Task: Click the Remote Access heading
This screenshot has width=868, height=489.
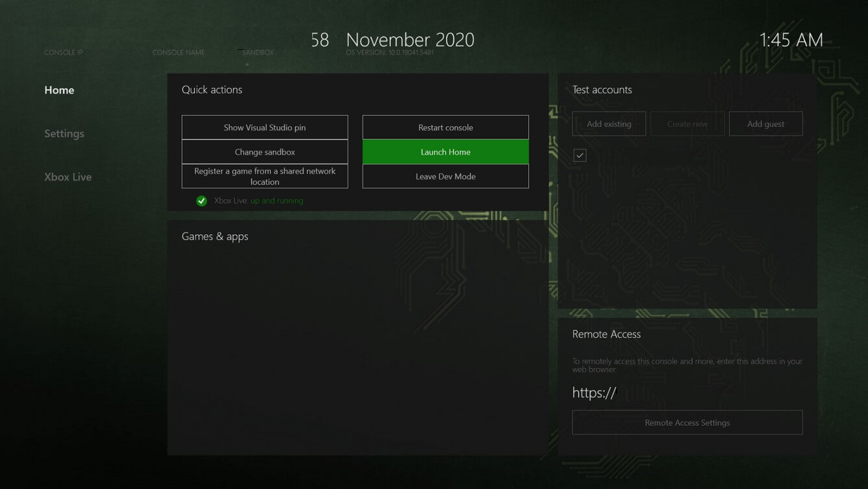Action: pyautogui.click(x=607, y=334)
